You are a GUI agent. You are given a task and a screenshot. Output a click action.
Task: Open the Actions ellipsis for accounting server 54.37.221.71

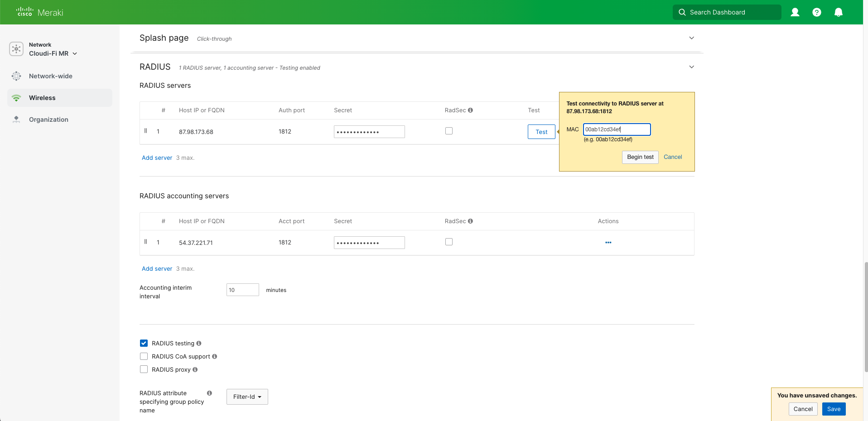tap(608, 243)
